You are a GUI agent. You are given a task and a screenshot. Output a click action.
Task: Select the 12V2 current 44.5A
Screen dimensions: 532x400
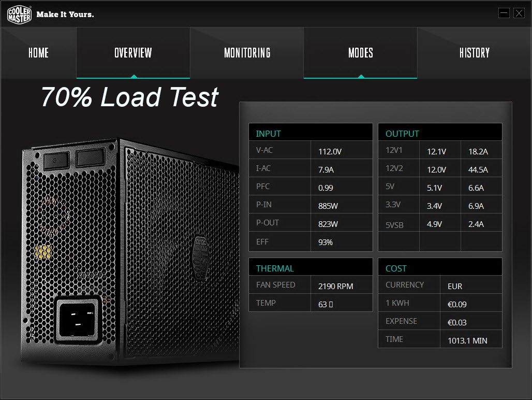[x=478, y=169]
